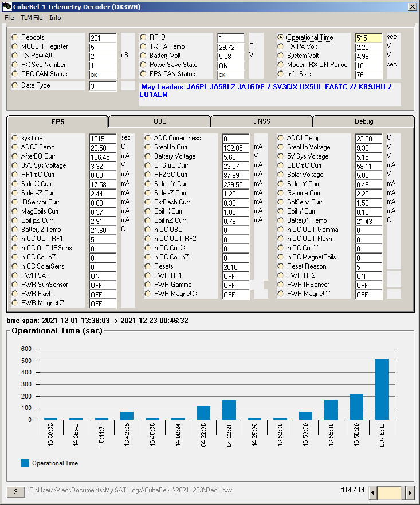Select the Data Type radio button

point(15,85)
